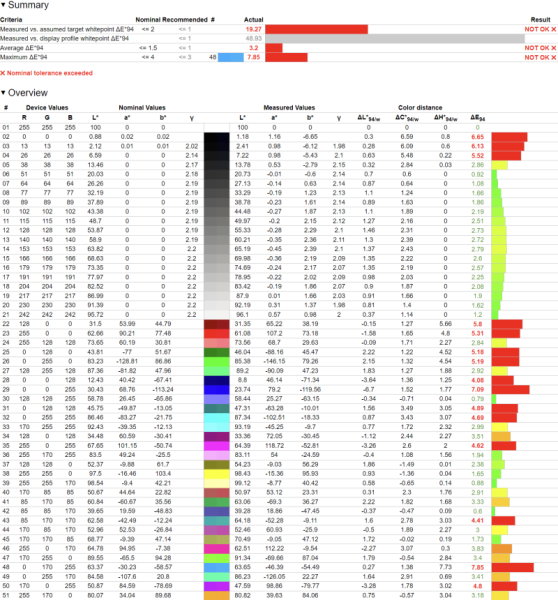Click the blue bar next to patch number 48

[231, 57]
